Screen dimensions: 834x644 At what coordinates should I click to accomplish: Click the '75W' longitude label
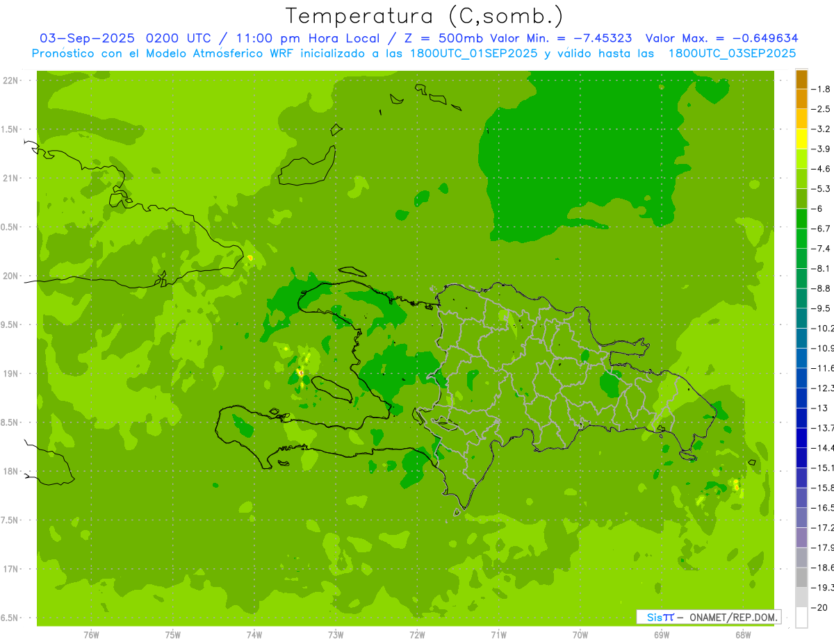pyautogui.click(x=173, y=635)
